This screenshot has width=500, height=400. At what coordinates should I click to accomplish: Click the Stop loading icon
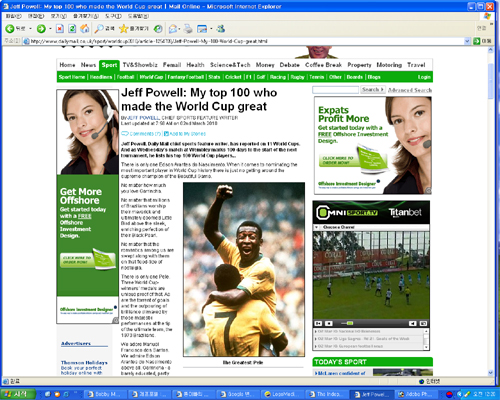pyautogui.click(x=59, y=29)
